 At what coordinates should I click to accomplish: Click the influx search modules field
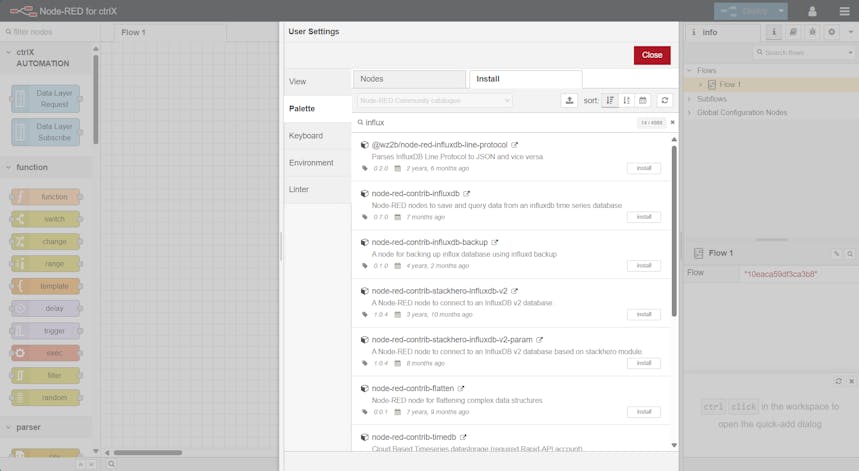click(x=495, y=122)
